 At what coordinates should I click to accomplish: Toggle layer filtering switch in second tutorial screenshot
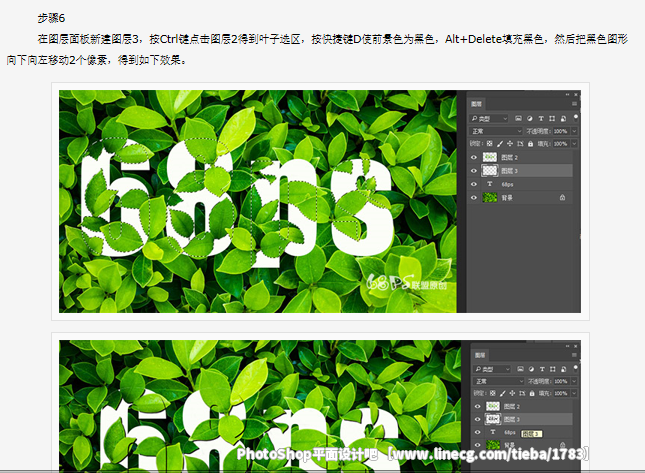[x=575, y=368]
